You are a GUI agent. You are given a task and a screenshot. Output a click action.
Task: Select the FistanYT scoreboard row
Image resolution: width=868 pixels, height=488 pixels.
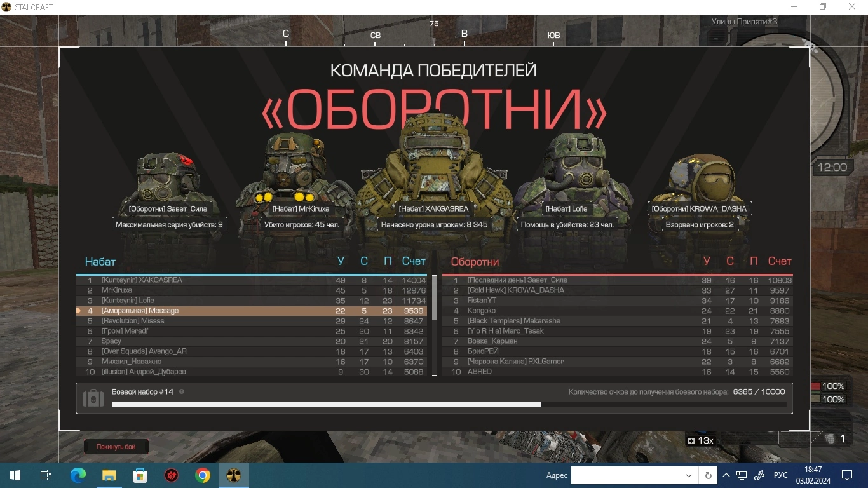(618, 301)
